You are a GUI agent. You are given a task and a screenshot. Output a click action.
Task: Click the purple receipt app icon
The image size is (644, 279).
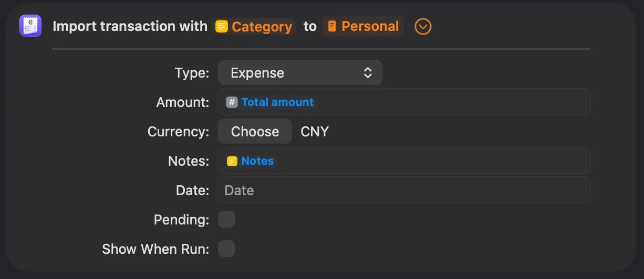click(x=30, y=26)
